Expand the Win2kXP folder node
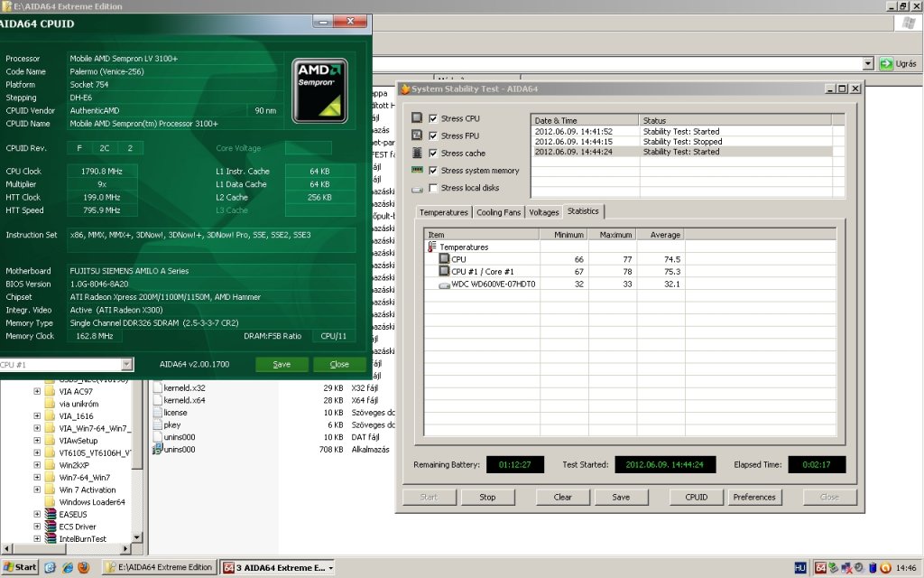The width and height of the screenshot is (924, 578). [x=37, y=465]
